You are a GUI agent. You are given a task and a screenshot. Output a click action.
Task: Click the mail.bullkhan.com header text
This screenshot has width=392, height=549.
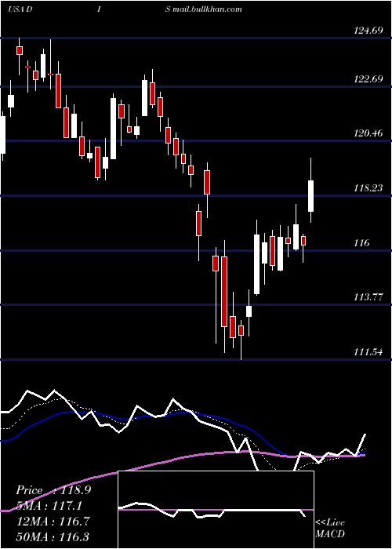pos(207,9)
